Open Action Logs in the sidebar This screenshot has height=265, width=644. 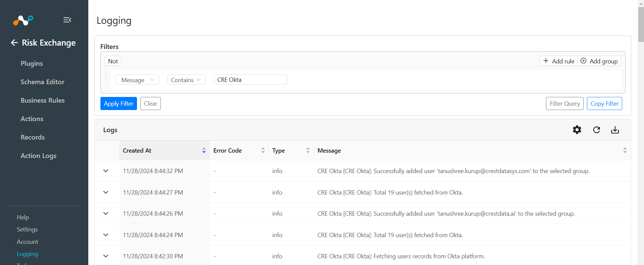(38, 156)
